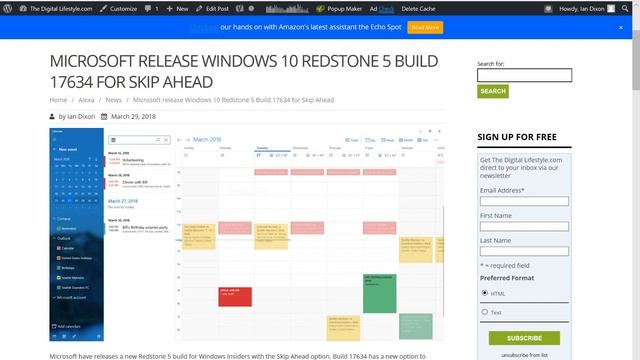Open the Popup Maker menu
The width and height of the screenshot is (640, 360).
pos(339,9)
